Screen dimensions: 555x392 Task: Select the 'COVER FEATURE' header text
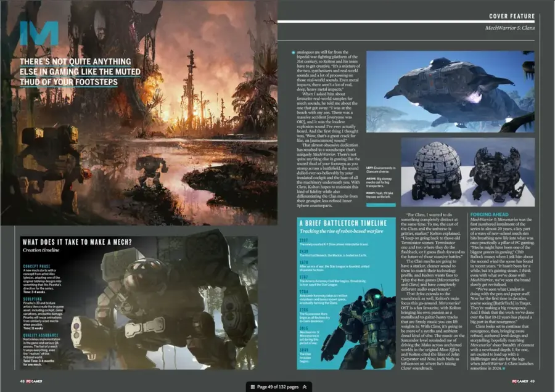(x=512, y=16)
